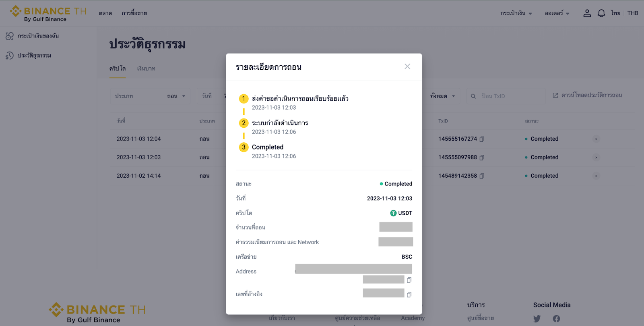This screenshot has height=326, width=644.
Task: Expand details arrow for 2023-11-02 14:14 row
Action: [596, 176]
